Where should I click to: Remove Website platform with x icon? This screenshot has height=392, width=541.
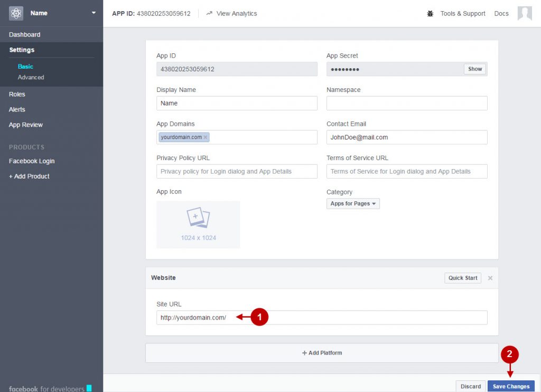[490, 278]
